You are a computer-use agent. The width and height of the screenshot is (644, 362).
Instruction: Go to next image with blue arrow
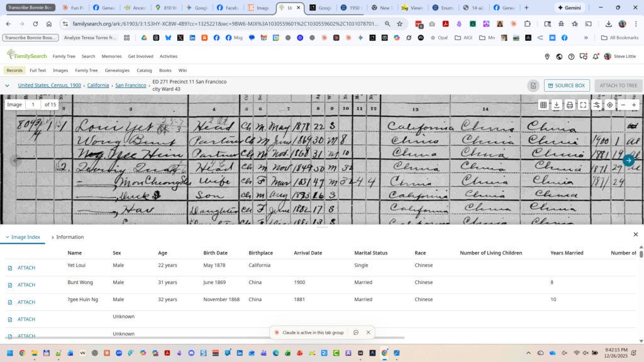(628, 160)
